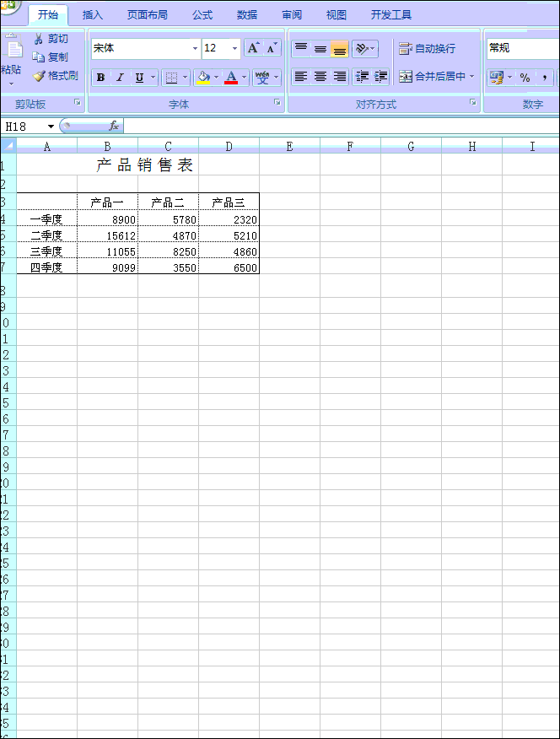Select the Format Painter (格式刷) brush

click(x=39, y=75)
